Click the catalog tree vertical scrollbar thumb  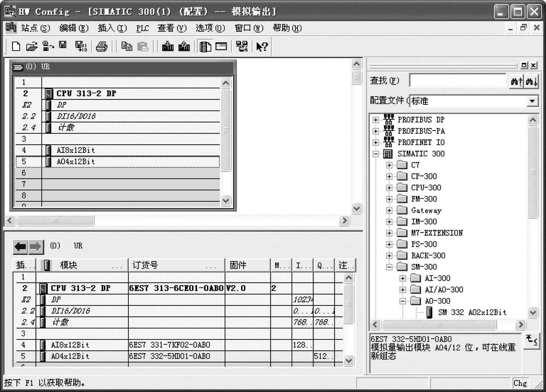pos(533,172)
